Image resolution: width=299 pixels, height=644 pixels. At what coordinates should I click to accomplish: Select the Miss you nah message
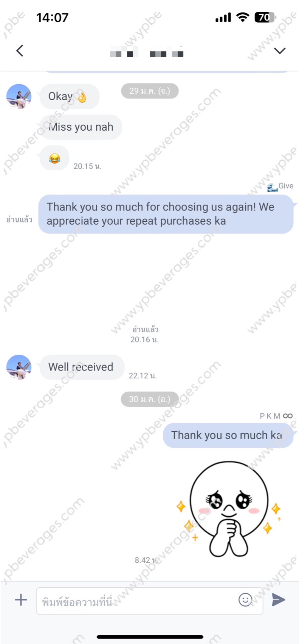coord(81,127)
